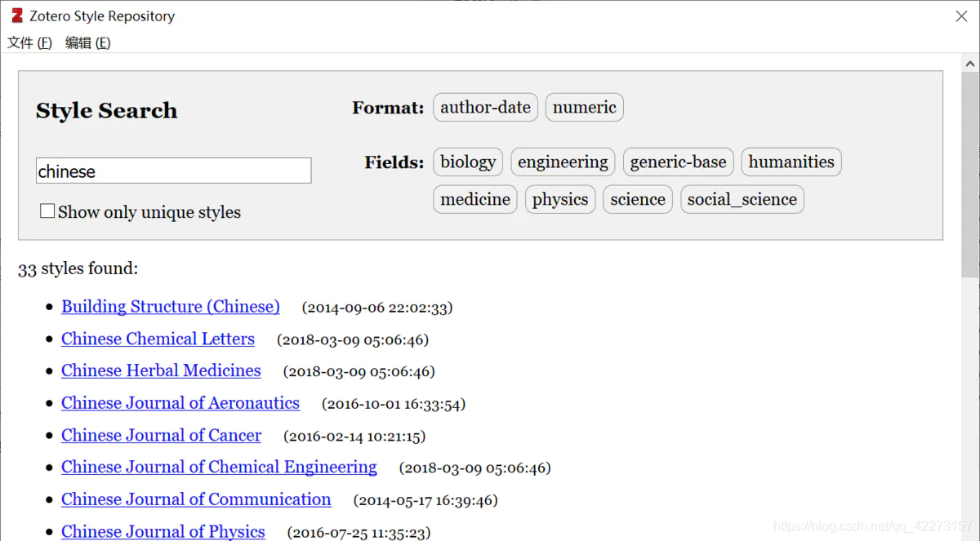This screenshot has width=980, height=541.
Task: Open Chinese Herbal Medicines style link
Action: click(x=161, y=370)
